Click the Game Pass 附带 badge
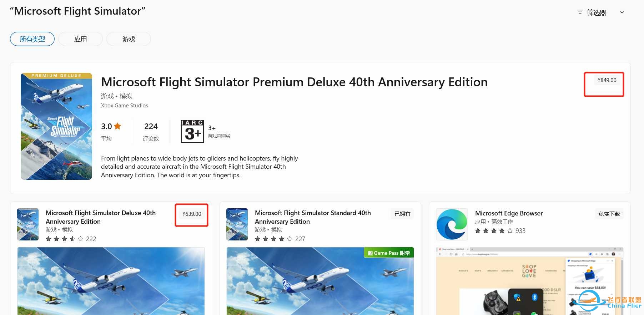 389,253
